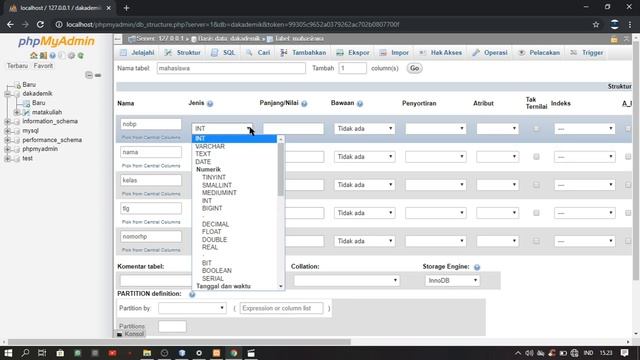The image size is (640, 360).
Task: Collapse the dakademik database node
Action: click(x=7, y=94)
